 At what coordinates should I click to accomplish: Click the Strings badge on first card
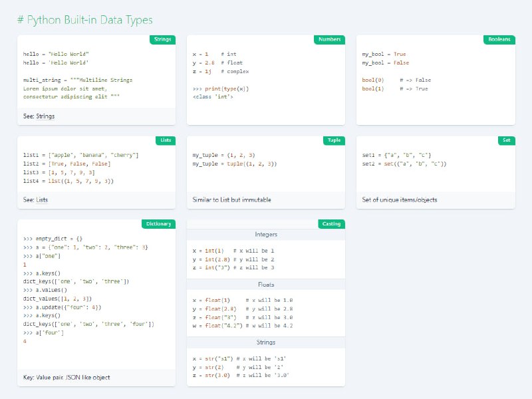click(162, 39)
